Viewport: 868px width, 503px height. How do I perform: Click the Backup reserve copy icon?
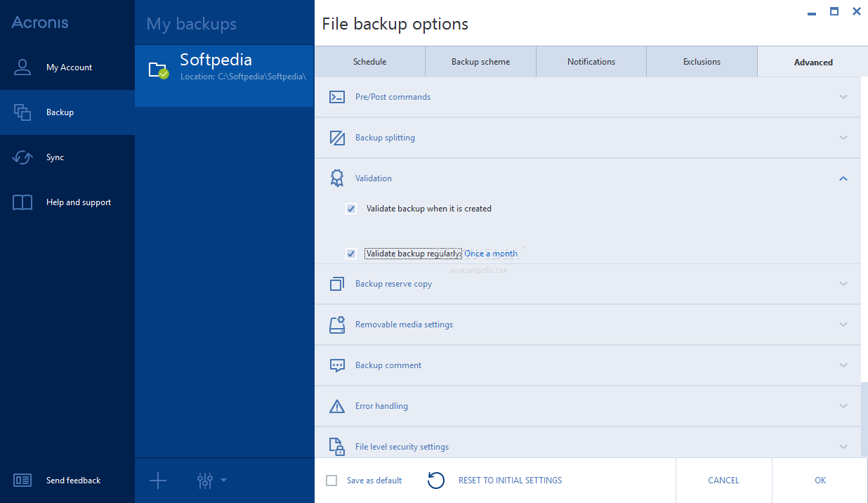coord(337,284)
